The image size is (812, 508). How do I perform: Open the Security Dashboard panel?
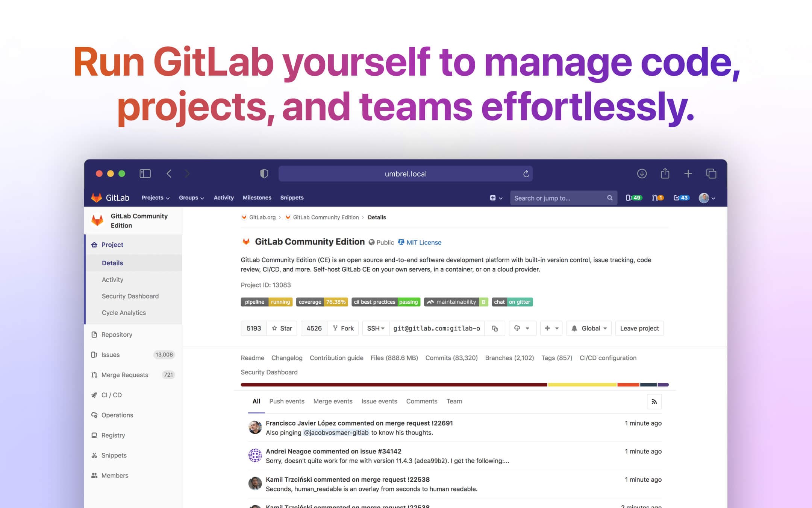click(130, 295)
